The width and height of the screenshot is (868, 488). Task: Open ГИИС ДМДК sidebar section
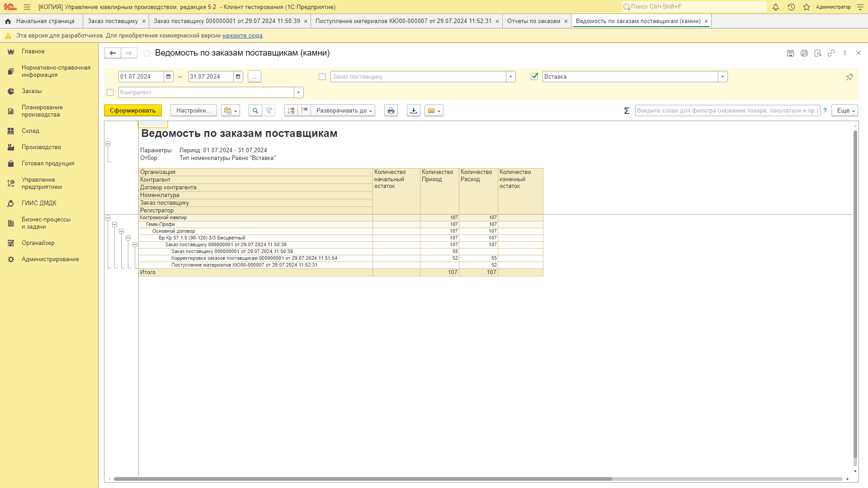[39, 203]
